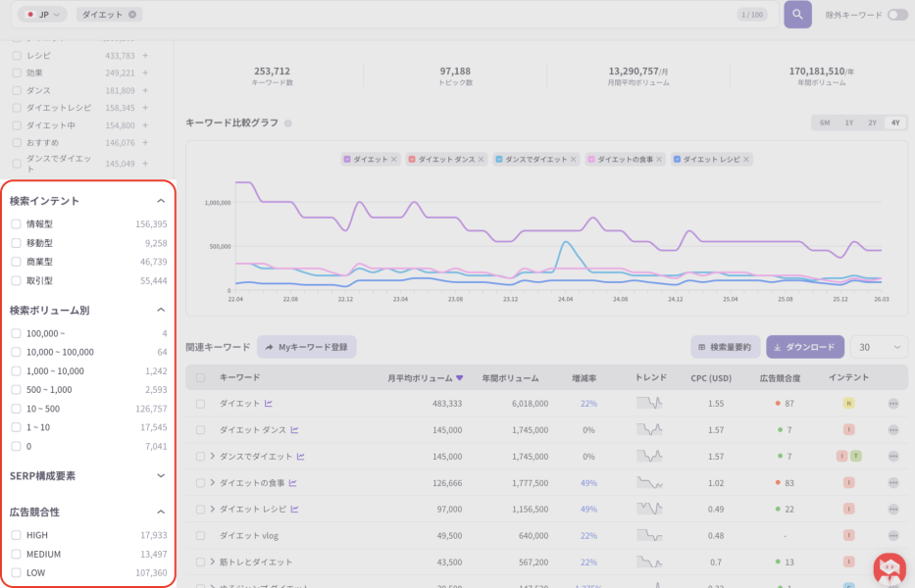Click the Myキーワード登録 button
This screenshot has height=588, width=915.
point(306,347)
